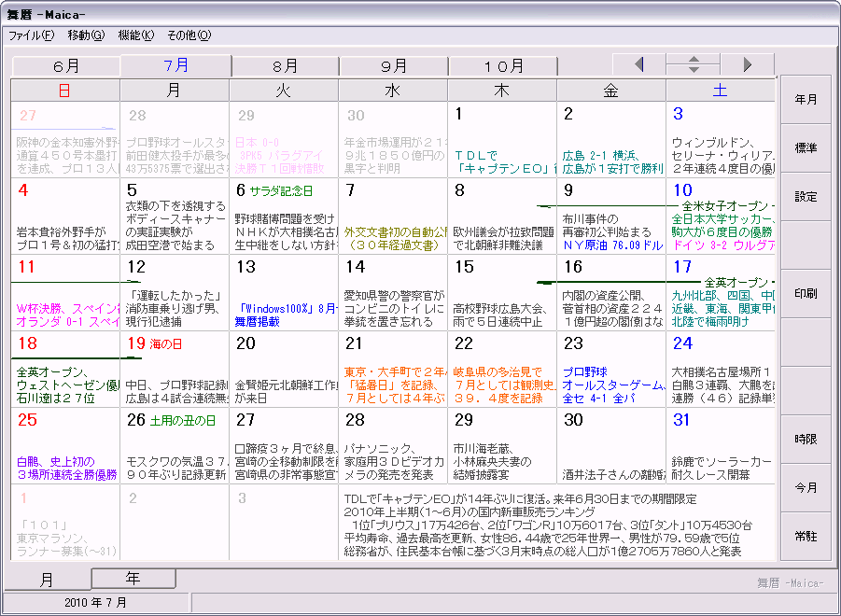This screenshot has width=841, height=616.
Task: Open the 移動(G) menu
Action: (x=86, y=35)
